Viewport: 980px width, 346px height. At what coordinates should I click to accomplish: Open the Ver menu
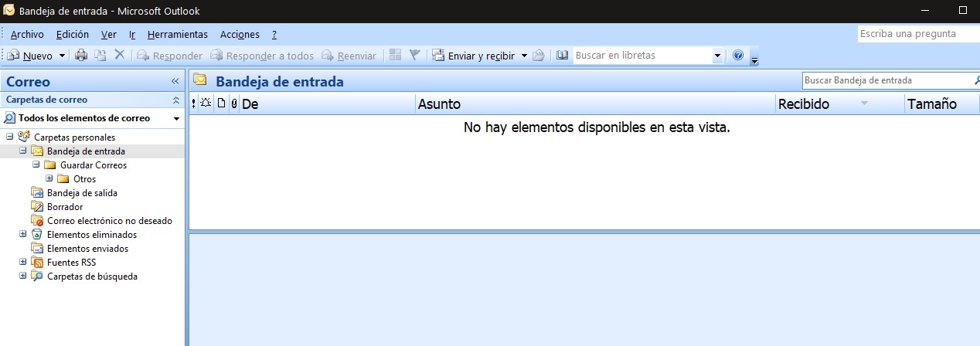pyautogui.click(x=109, y=35)
